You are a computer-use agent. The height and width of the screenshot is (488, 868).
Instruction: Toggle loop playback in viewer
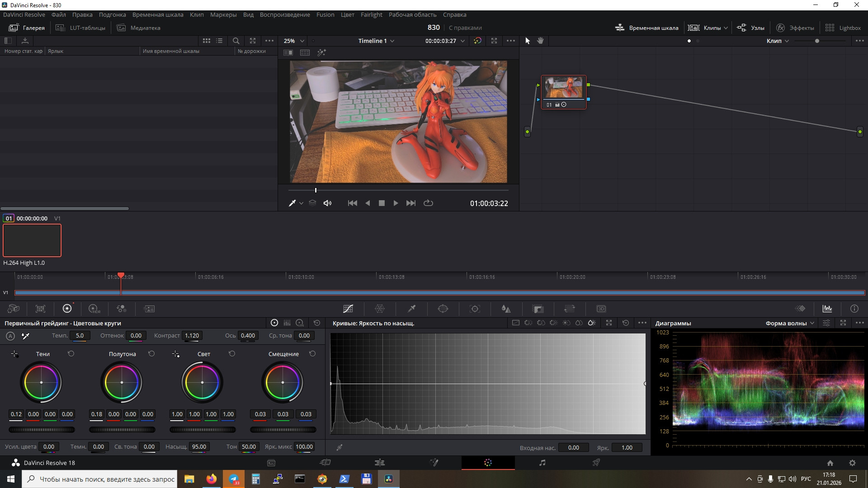(x=428, y=203)
